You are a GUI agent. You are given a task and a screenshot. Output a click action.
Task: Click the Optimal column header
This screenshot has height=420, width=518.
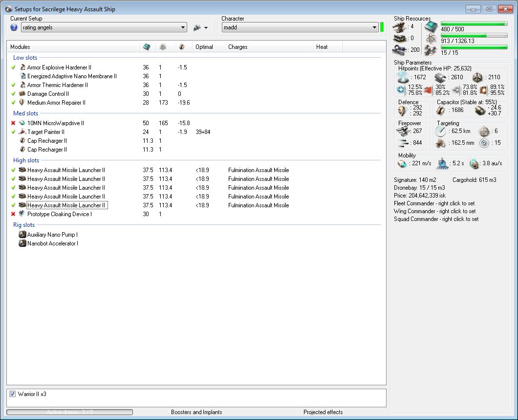[x=204, y=47]
